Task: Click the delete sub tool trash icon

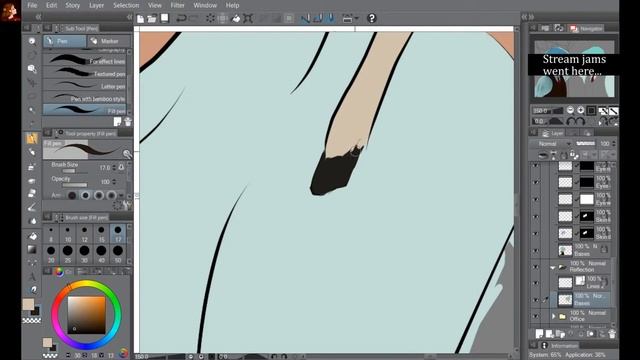Action: pos(128,122)
